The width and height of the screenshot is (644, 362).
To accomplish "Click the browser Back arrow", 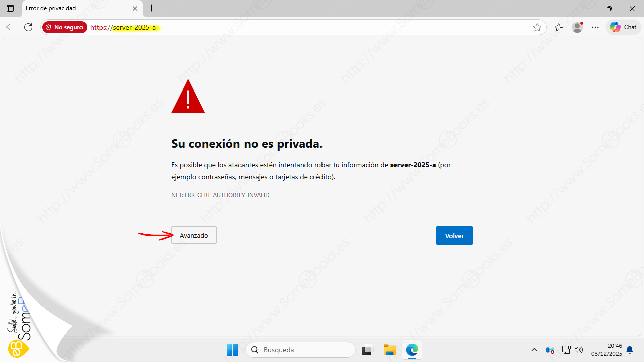I will point(10,27).
